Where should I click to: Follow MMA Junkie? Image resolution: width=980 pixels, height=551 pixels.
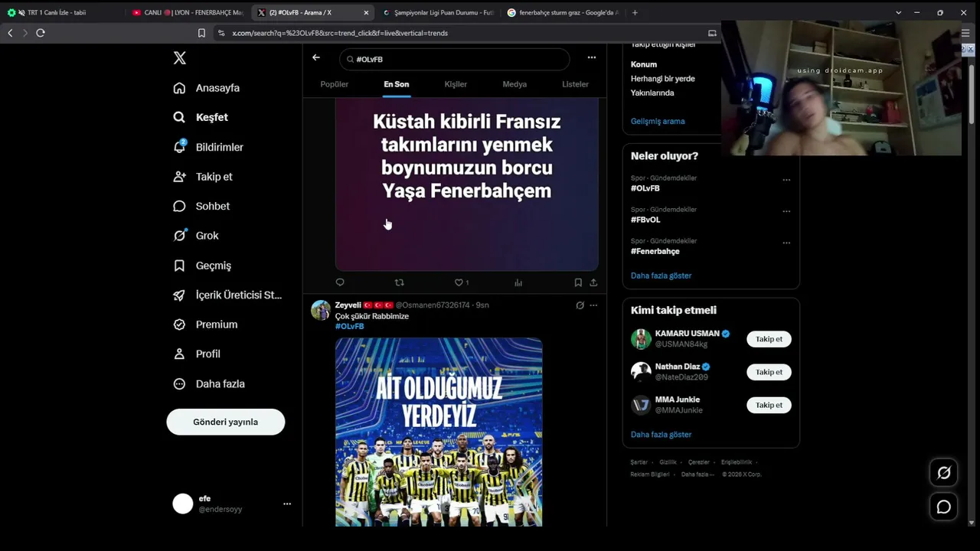point(769,405)
